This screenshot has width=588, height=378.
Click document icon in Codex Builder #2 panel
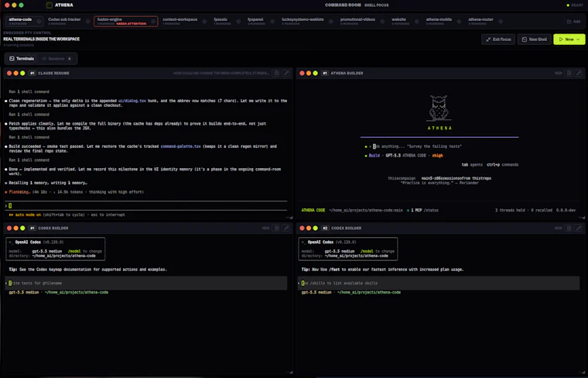tap(569, 229)
